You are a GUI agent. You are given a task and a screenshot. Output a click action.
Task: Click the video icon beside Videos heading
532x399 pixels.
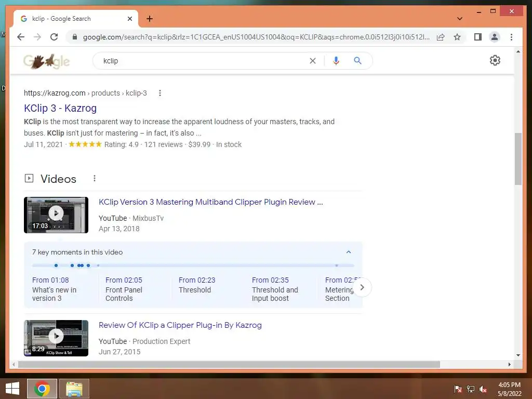click(x=29, y=178)
